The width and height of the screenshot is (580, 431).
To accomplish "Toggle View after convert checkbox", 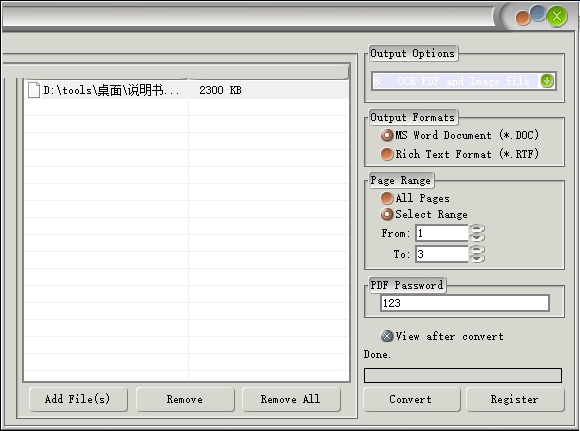I will pyautogui.click(x=387, y=336).
